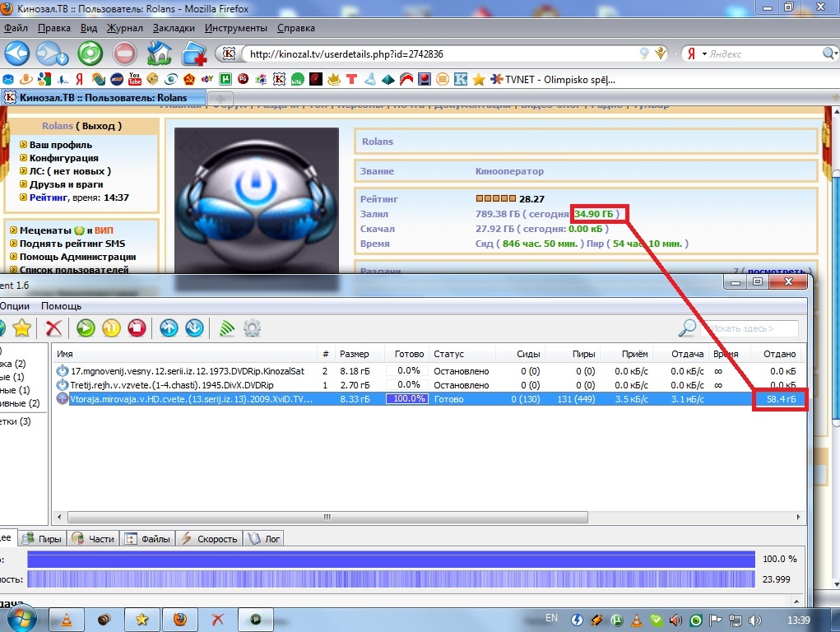The height and width of the screenshot is (632, 840).
Task: Go back with Firefox's blue back arrow
Action: [x=16, y=53]
